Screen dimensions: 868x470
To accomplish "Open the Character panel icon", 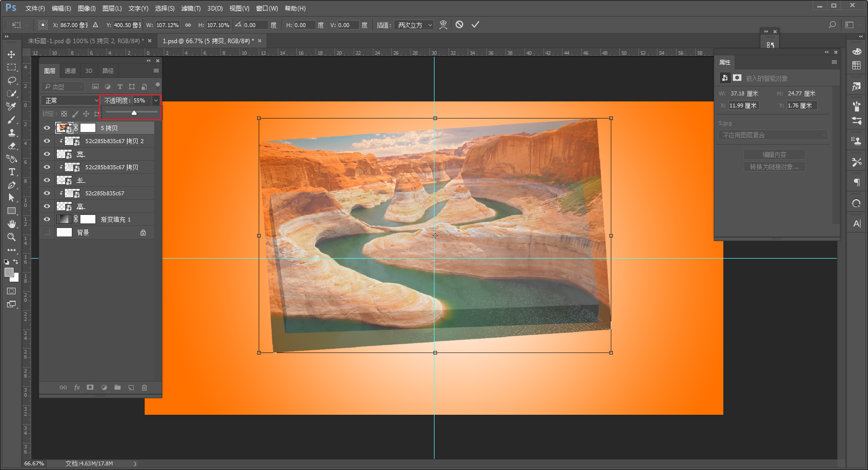I will [x=856, y=223].
